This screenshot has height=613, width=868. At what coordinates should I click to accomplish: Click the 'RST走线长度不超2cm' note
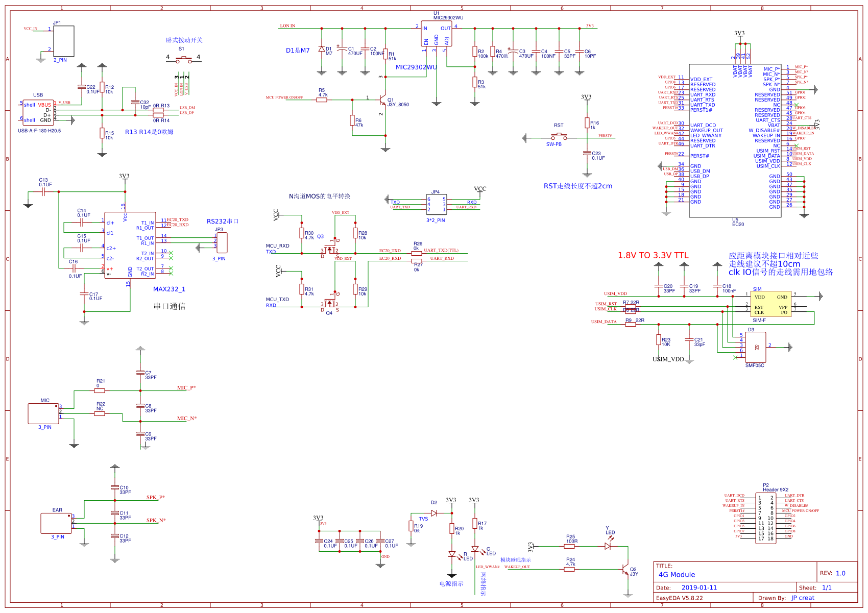point(578,186)
